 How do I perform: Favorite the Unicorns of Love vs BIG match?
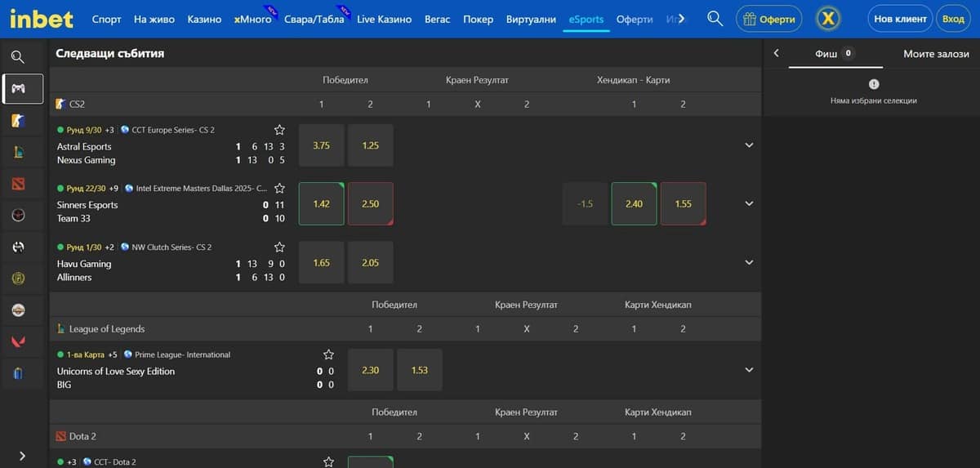pyautogui.click(x=328, y=354)
